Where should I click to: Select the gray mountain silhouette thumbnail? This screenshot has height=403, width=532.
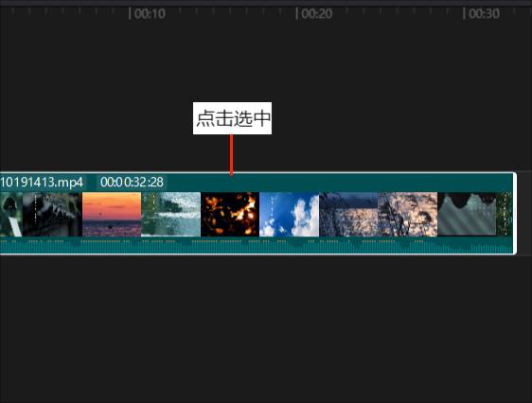(467, 214)
